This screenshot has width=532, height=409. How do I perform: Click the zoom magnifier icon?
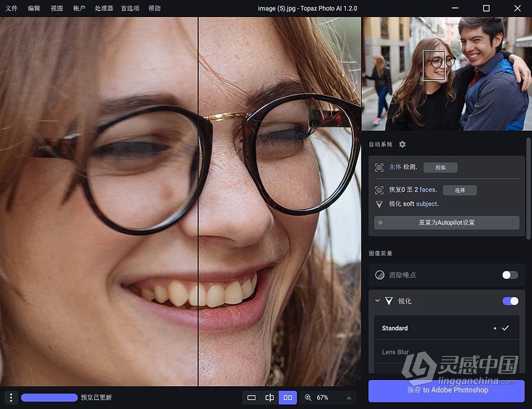coord(308,397)
